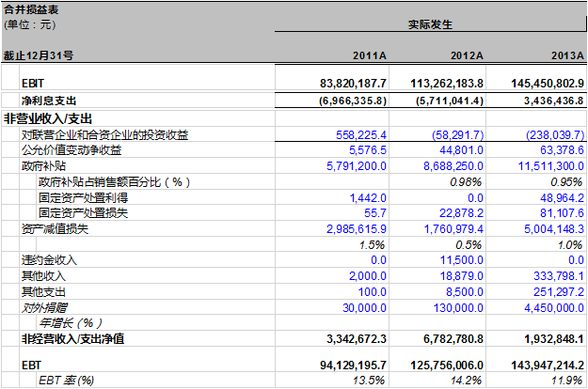Select 非经营收入/支出净值 total 6,782,780.8
The height and width of the screenshot is (389, 588).
click(448, 337)
